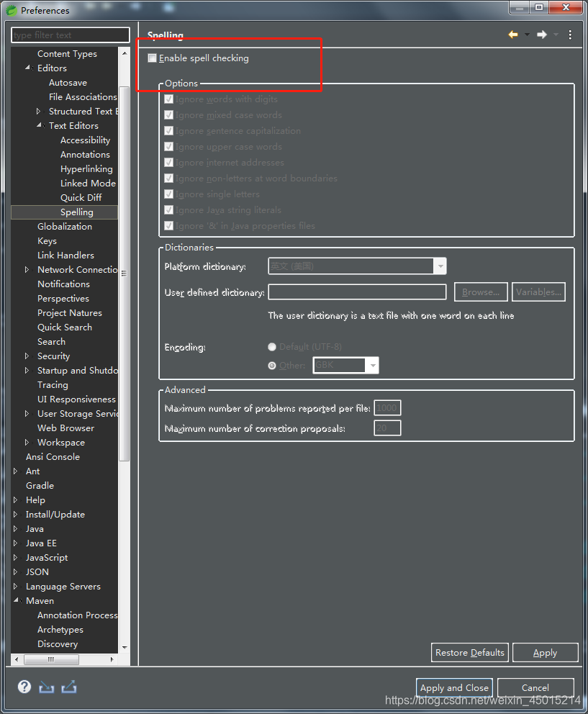Click Apply and Close button
This screenshot has height=714, width=588.
tap(454, 687)
